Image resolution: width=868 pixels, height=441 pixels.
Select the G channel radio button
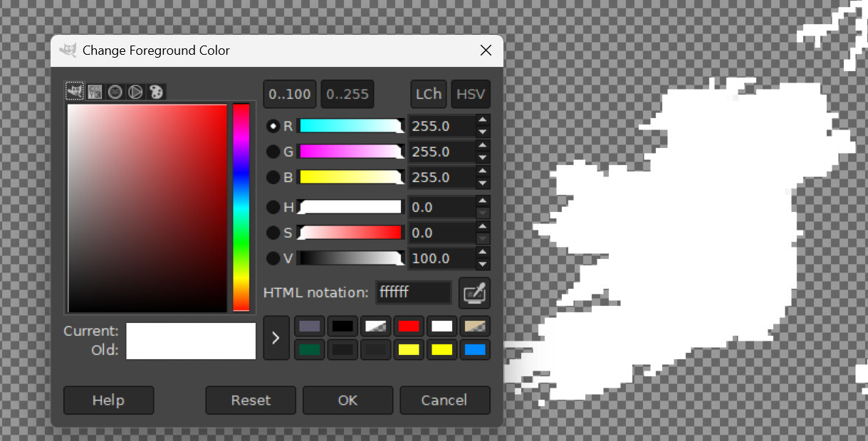[273, 152]
